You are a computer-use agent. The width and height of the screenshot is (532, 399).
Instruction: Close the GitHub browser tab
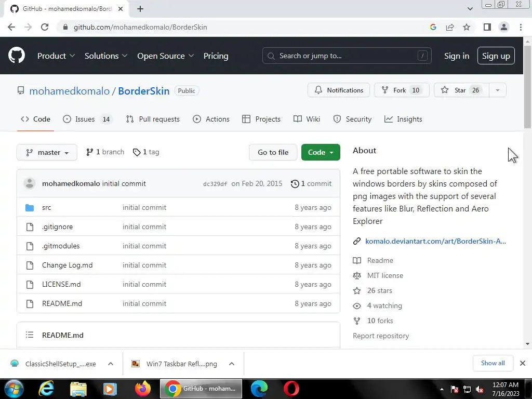121,9
